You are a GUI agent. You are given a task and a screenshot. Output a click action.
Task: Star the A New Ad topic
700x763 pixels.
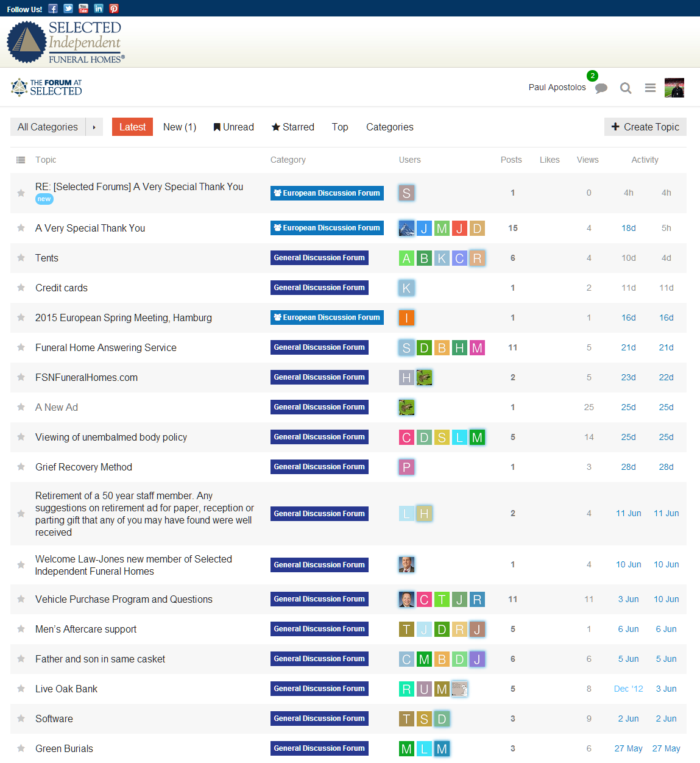point(21,407)
